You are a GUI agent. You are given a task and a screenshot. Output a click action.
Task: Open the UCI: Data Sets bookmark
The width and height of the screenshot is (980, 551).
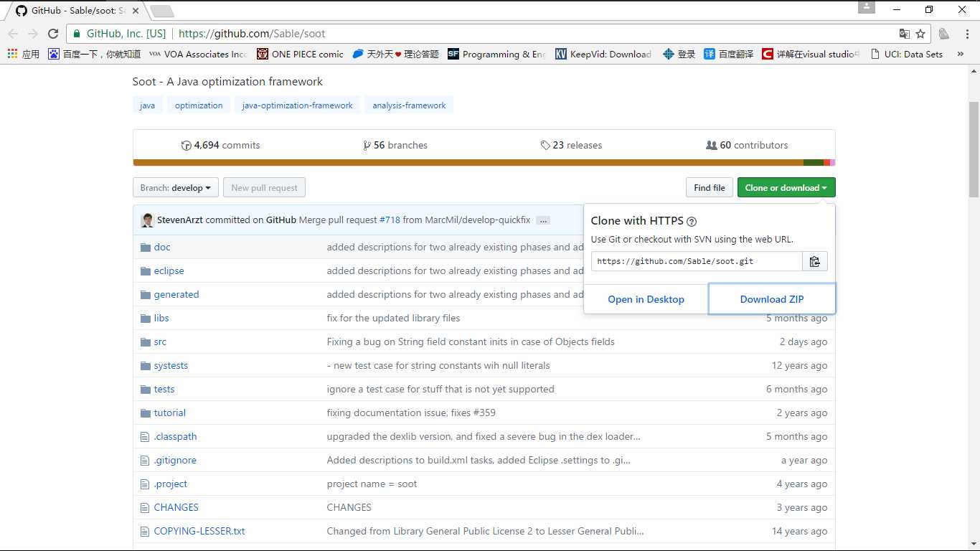pyautogui.click(x=906, y=54)
